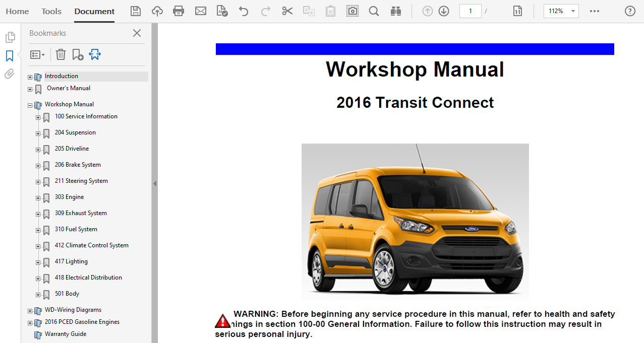The height and width of the screenshot is (343, 644).
Task: Add a new bookmark icon
Action: [78, 54]
